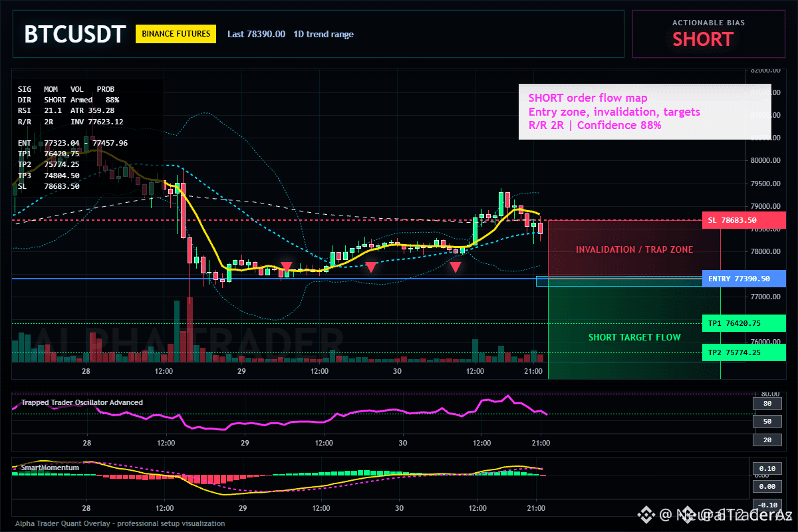Open the ACTIONABLE BIAS SHORT box
Screen dimensions: 798x532
pyautogui.click(x=708, y=34)
